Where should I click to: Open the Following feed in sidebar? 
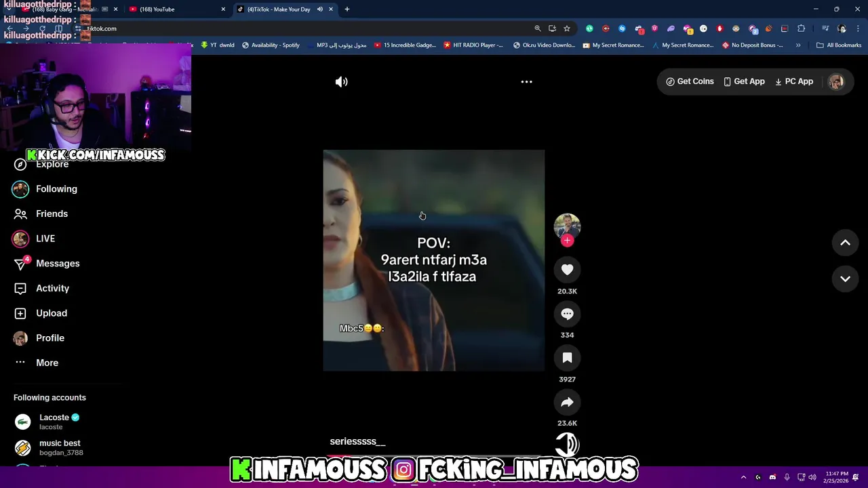(45, 189)
